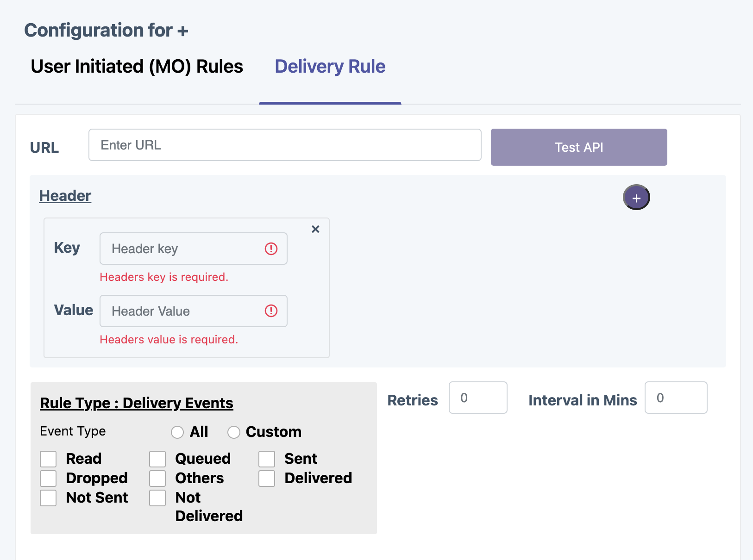Toggle the Not Delivered checkbox
This screenshot has width=753, height=560.
[x=157, y=498]
